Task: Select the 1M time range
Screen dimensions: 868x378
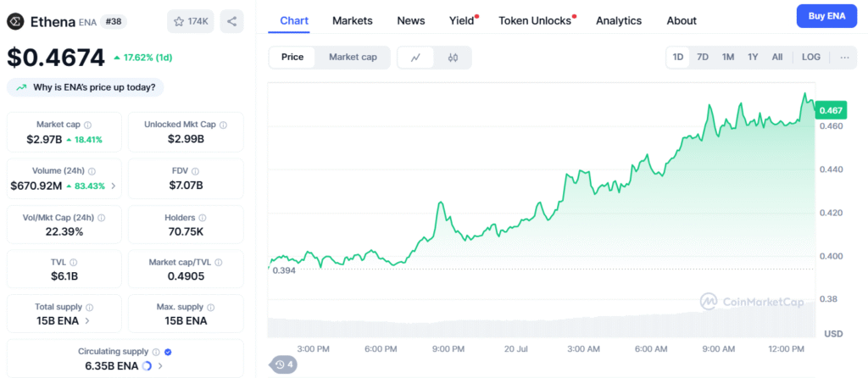Action: tap(728, 57)
